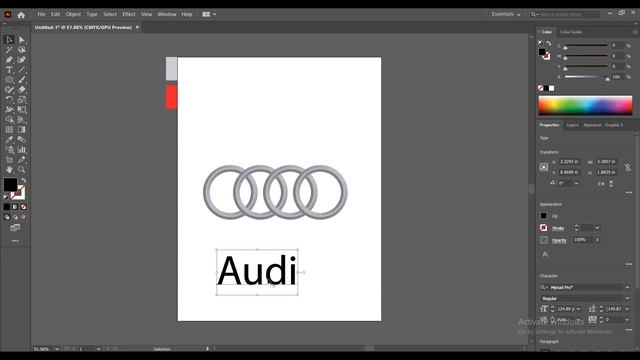The width and height of the screenshot is (640, 360).
Task: Select the Gradient tool
Action: pos(22,130)
